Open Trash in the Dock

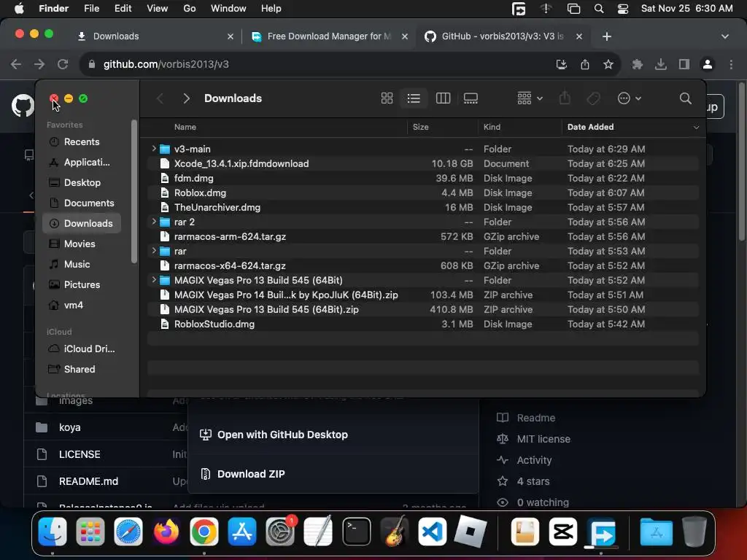(x=694, y=532)
